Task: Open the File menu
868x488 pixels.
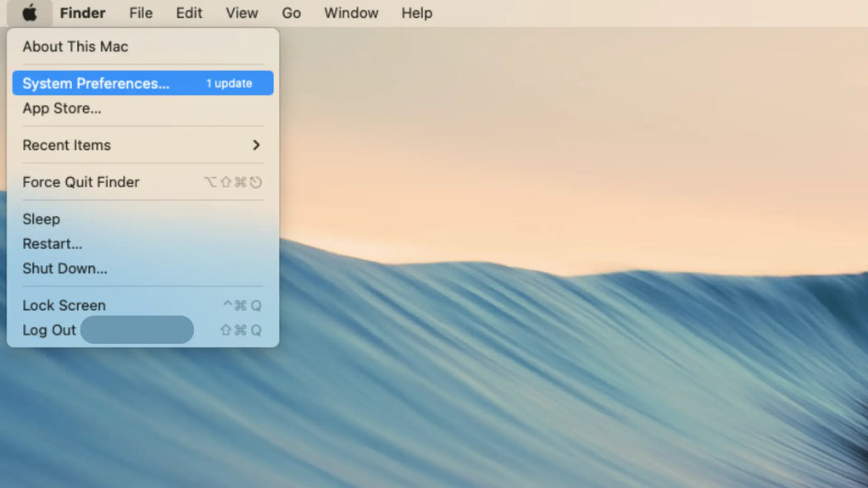Action: (x=141, y=13)
